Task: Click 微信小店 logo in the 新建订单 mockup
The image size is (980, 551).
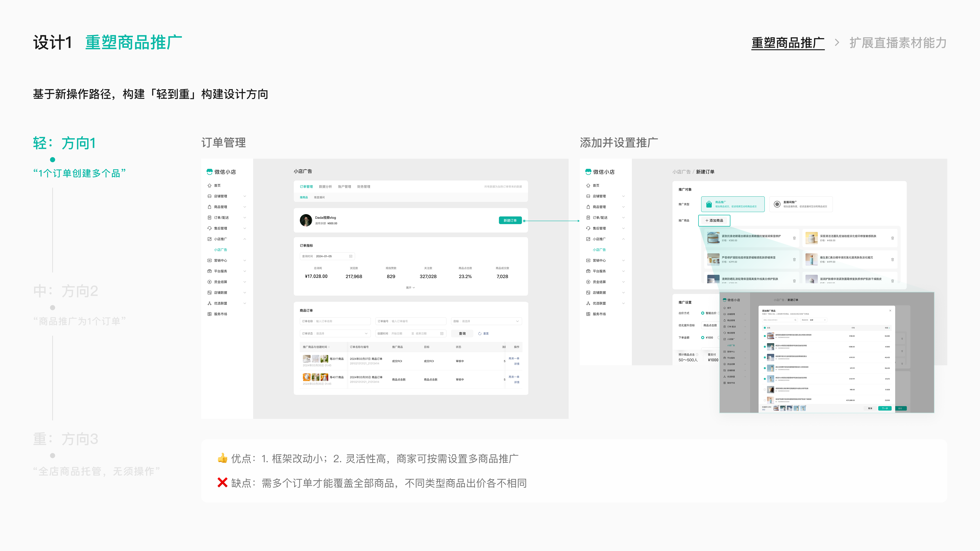Action: tap(600, 172)
